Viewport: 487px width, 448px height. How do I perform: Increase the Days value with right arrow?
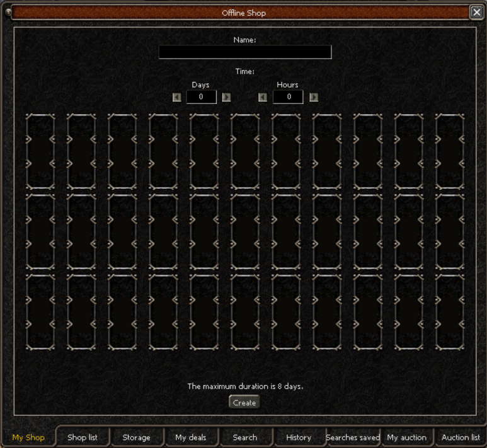point(227,97)
